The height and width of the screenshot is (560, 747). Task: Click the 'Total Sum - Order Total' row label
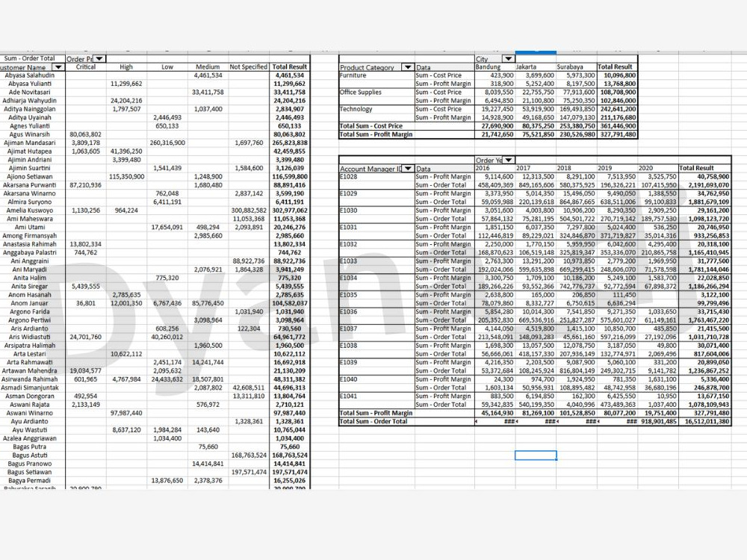point(373,422)
